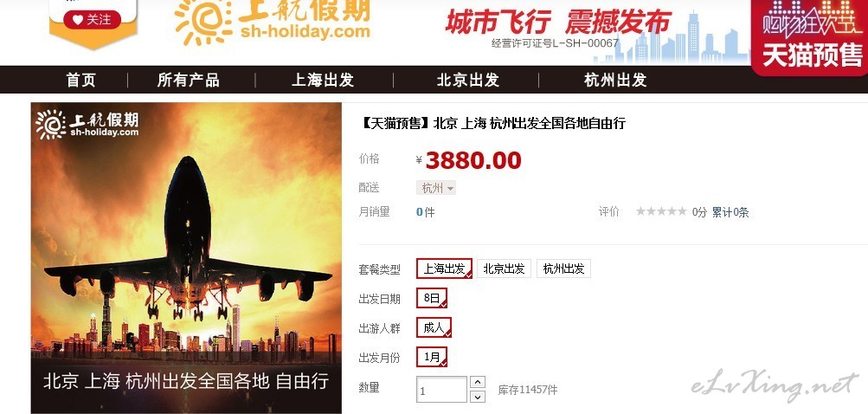Open 所有产品 in navigation bar
Viewport: 868px width, 414px height.
coord(188,80)
